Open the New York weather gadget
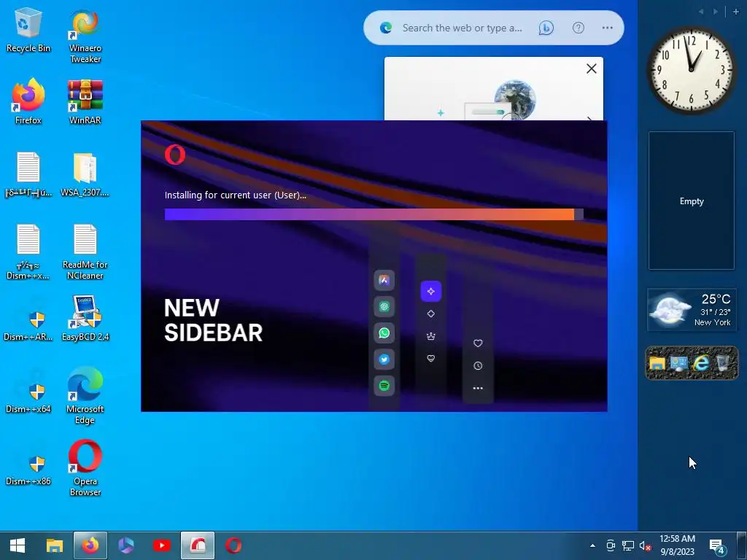Image resolution: width=747 pixels, height=560 pixels. 692,309
